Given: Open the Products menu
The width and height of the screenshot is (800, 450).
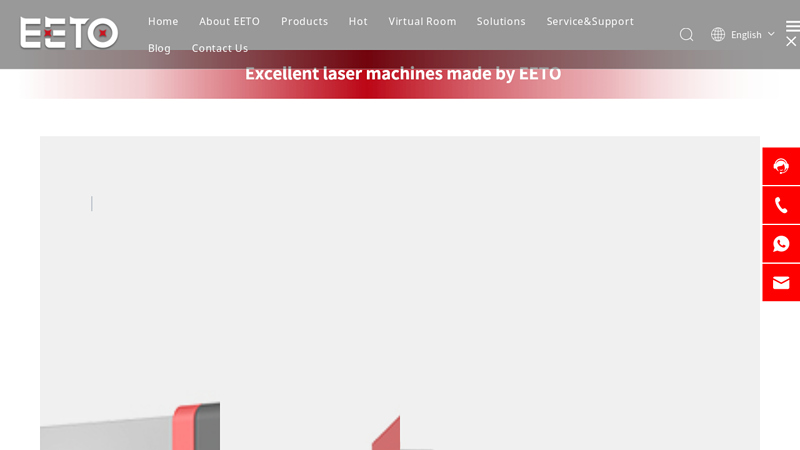Looking at the screenshot, I should click(305, 21).
